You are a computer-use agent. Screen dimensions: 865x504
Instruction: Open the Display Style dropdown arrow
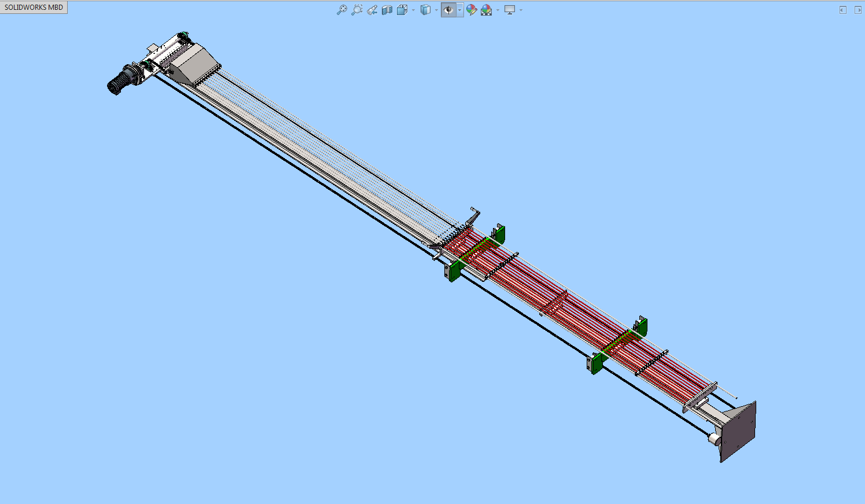pos(436,10)
